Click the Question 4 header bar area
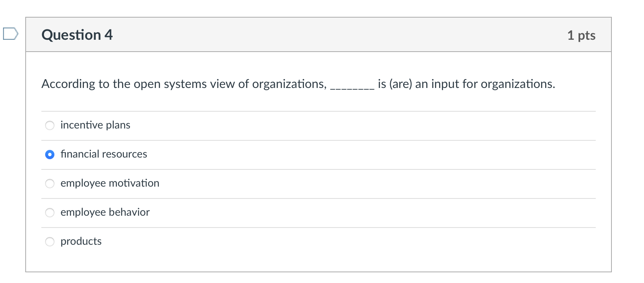This screenshot has height=283, width=644. (x=317, y=35)
